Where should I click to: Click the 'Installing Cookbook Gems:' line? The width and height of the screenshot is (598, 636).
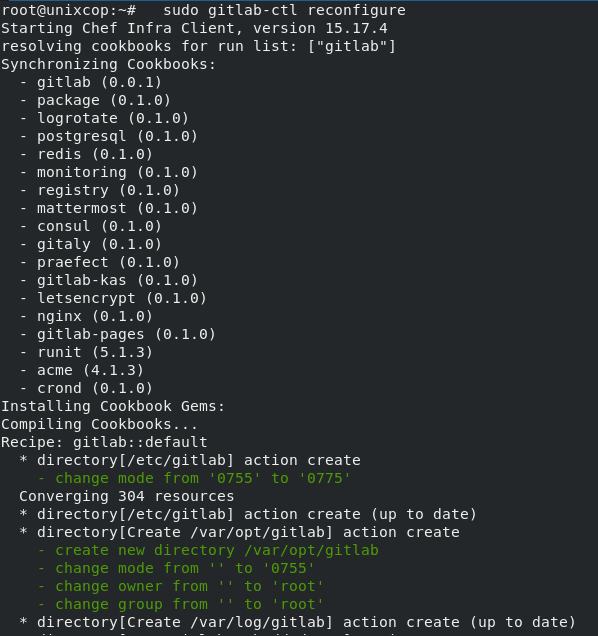point(113,406)
